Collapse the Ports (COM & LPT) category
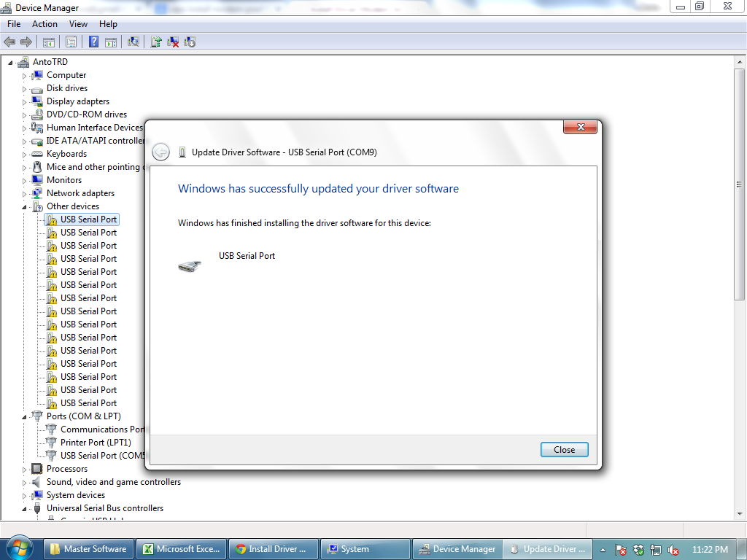This screenshot has height=560, width=747. pyautogui.click(x=24, y=416)
